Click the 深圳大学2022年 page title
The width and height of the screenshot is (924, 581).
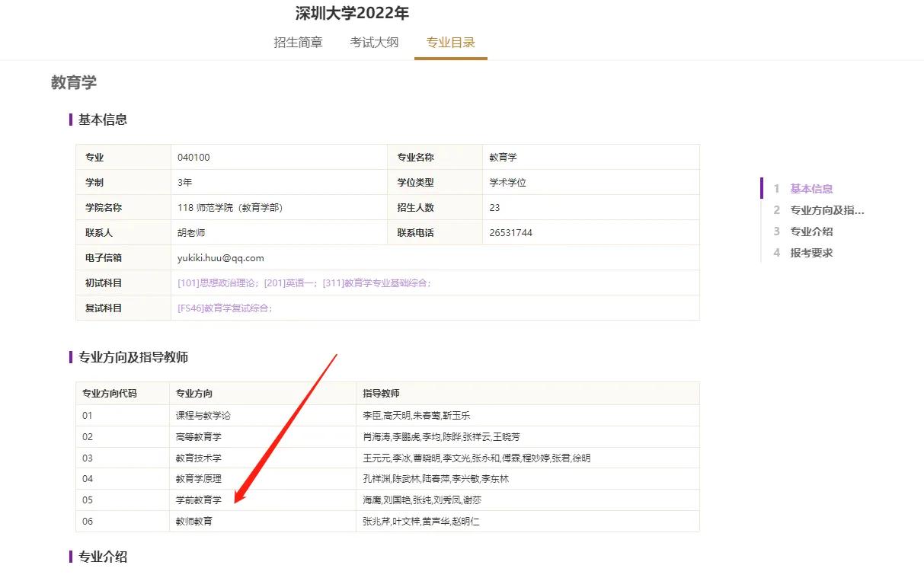pyautogui.click(x=350, y=13)
